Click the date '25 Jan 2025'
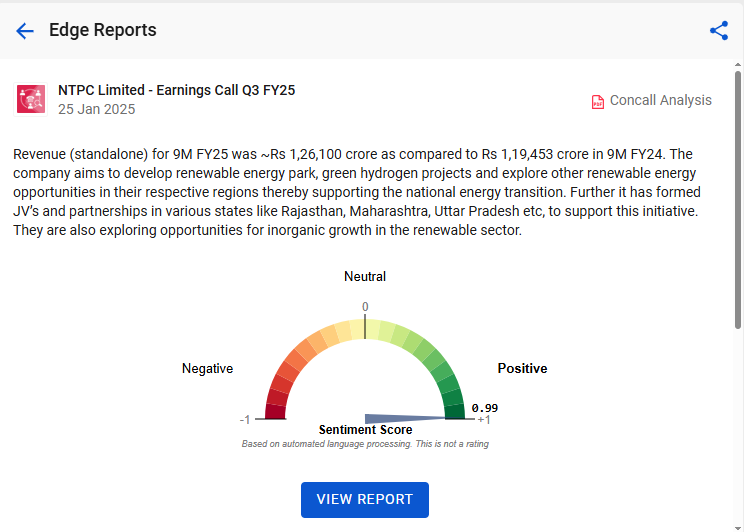744x532 pixels. 97,109
